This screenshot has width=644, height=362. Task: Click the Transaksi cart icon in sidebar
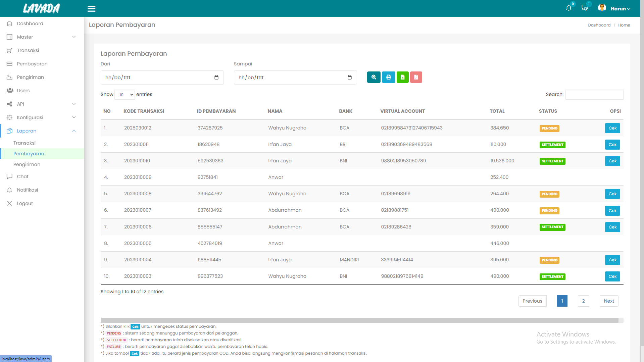pos(9,50)
